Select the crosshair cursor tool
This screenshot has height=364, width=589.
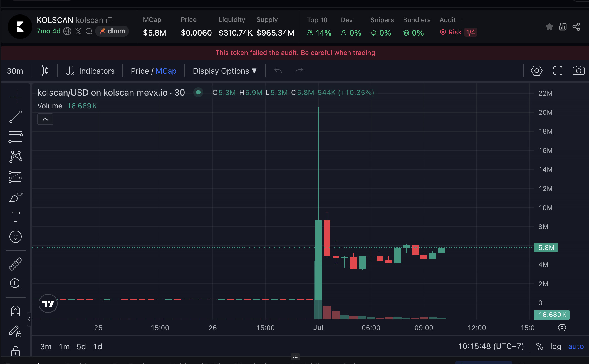pyautogui.click(x=16, y=97)
